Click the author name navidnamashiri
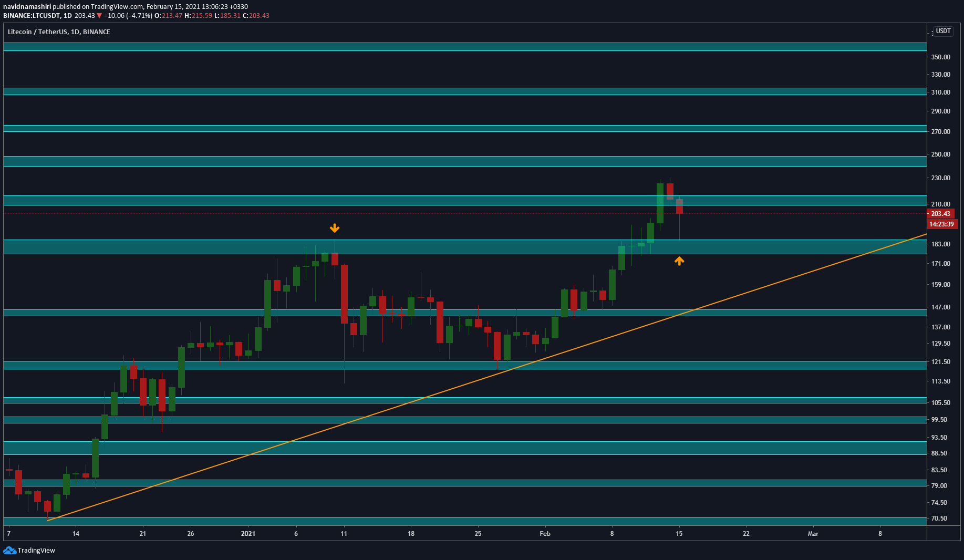Viewport: 964px width, 560px height. pyautogui.click(x=27, y=7)
